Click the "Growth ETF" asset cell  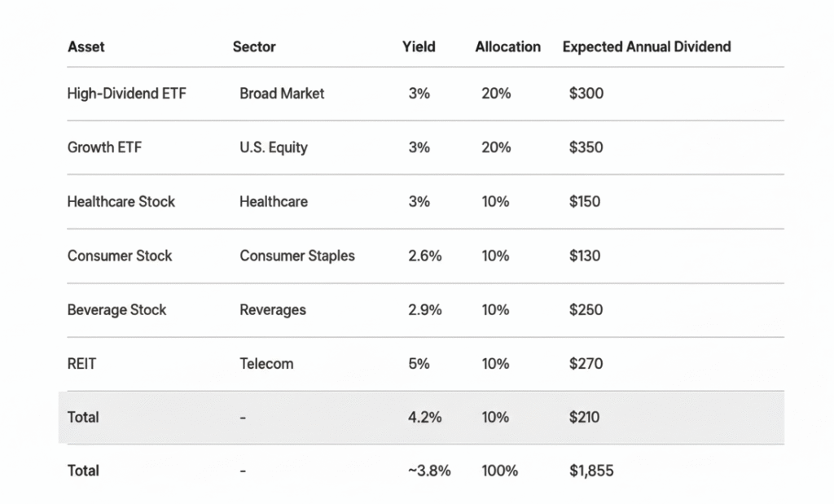[x=104, y=147]
